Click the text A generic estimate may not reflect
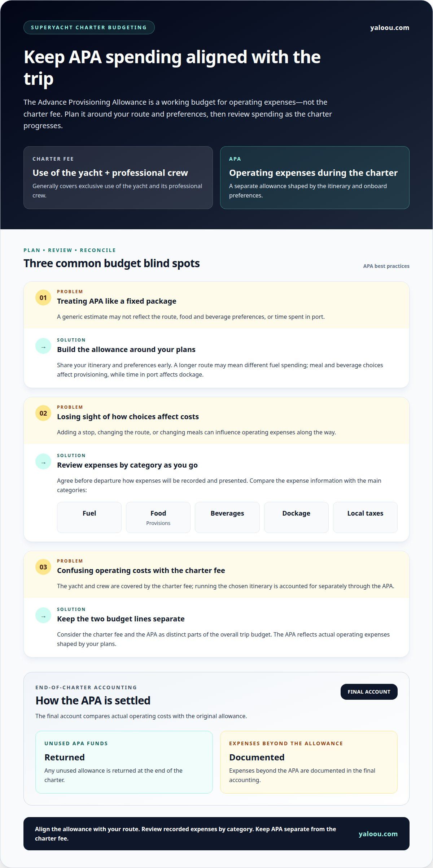This screenshot has height=868, width=433. click(x=191, y=317)
